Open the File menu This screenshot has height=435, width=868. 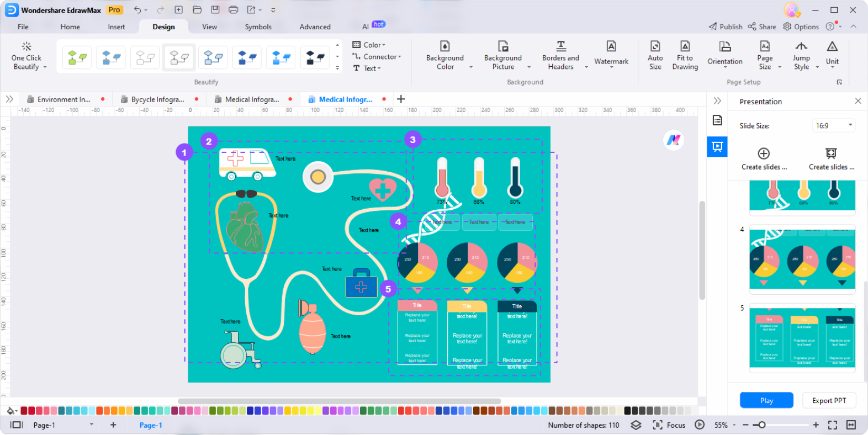[x=23, y=26]
